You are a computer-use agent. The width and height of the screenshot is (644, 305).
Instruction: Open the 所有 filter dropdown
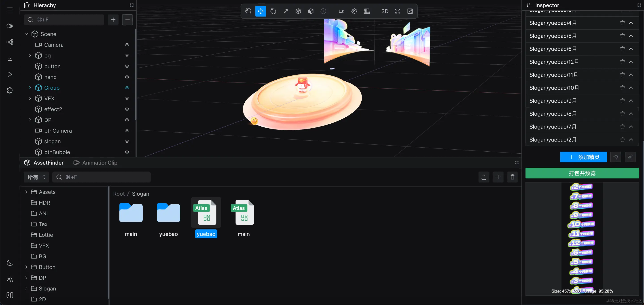click(x=36, y=177)
